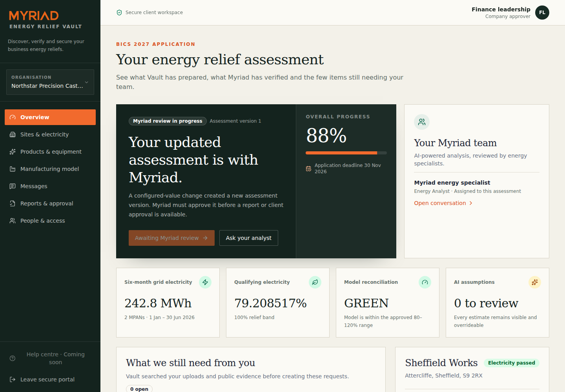This screenshot has height=392, width=565.
Task: Click the Leave secure portal exit icon
Action: [x=13, y=379]
